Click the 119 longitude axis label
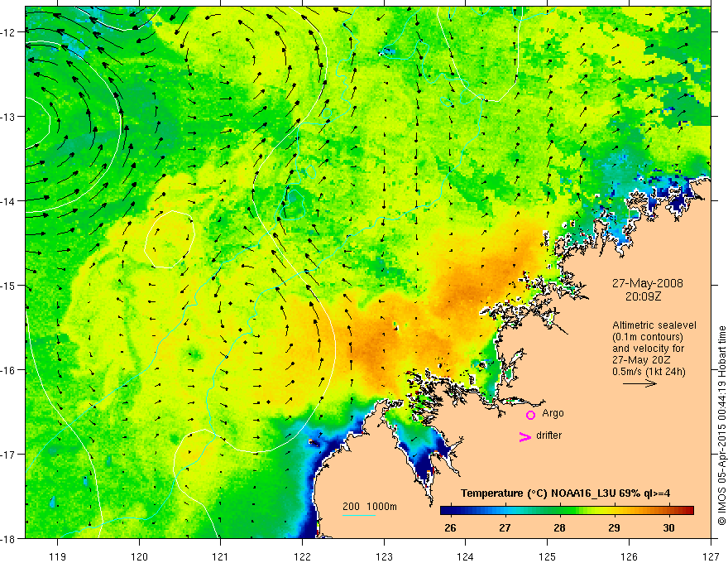This screenshot has height=563, width=728. click(x=58, y=556)
